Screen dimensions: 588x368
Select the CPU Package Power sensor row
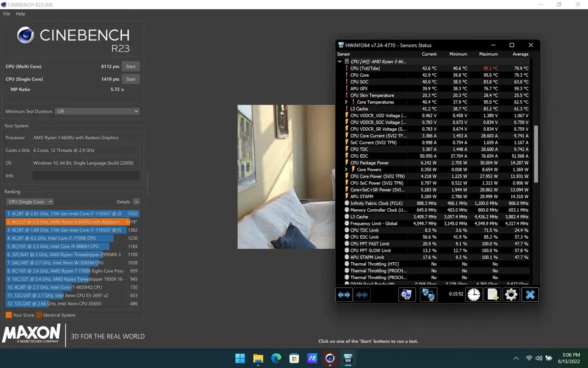(x=433, y=163)
